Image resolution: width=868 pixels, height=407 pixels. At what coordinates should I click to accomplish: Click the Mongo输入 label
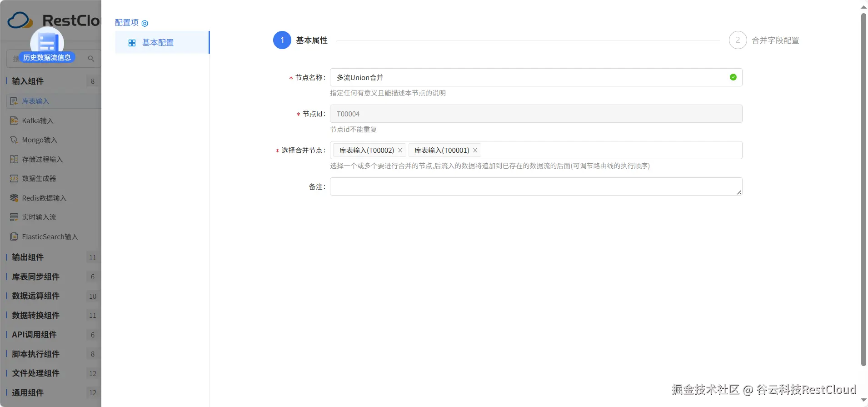(x=40, y=140)
